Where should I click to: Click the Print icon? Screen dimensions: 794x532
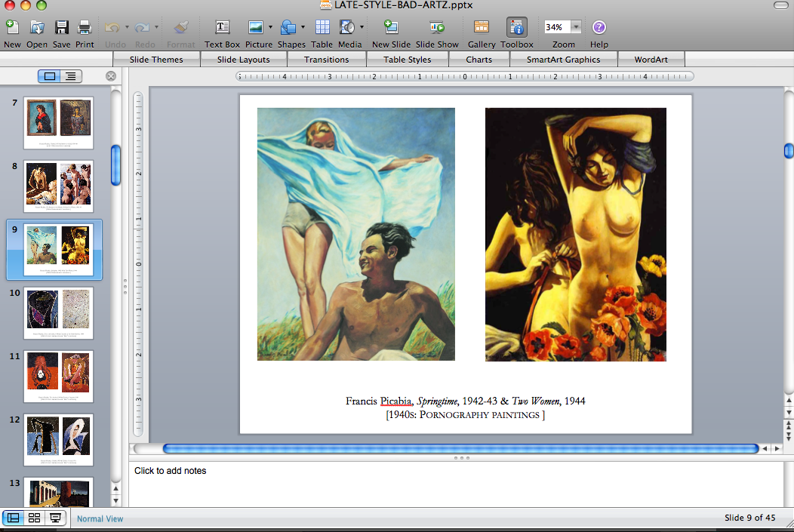pyautogui.click(x=85, y=28)
